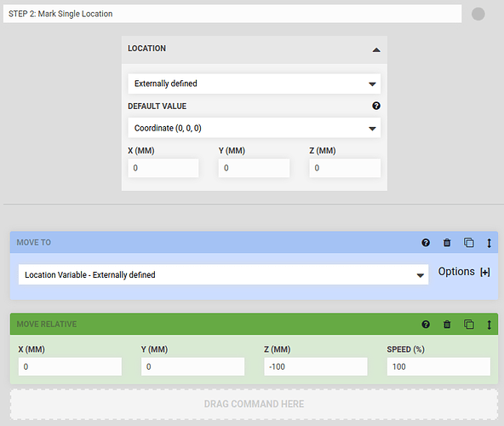
Task: Delete the Move To command
Action: (x=447, y=243)
